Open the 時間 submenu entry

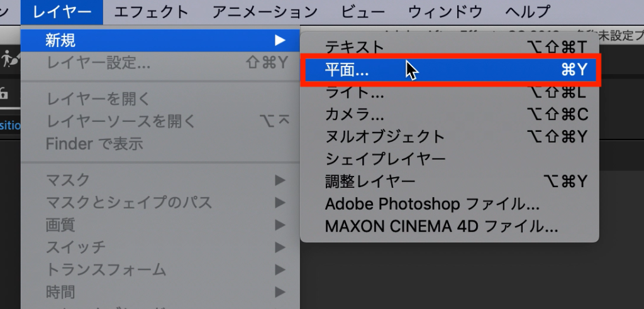tap(160, 292)
